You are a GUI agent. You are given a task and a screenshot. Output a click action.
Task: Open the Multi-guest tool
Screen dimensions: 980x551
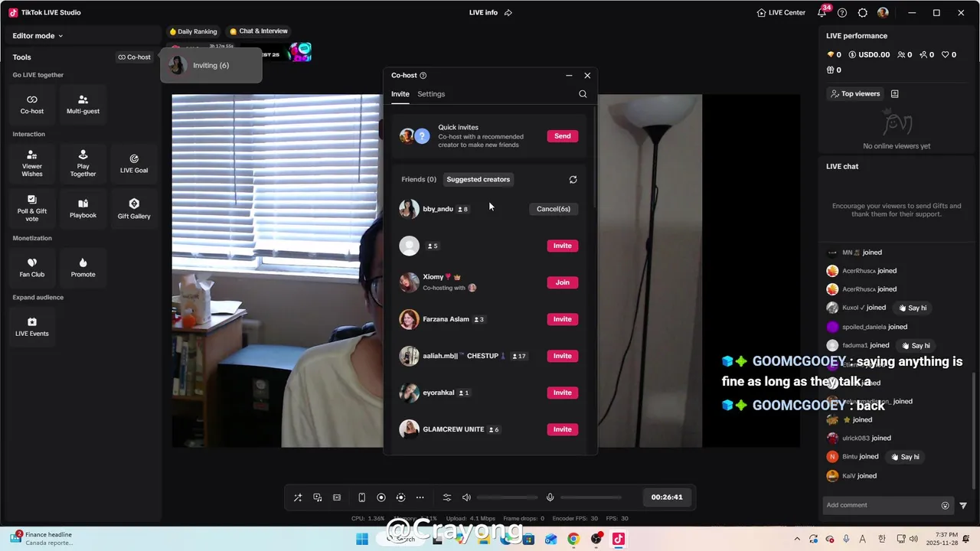click(83, 104)
